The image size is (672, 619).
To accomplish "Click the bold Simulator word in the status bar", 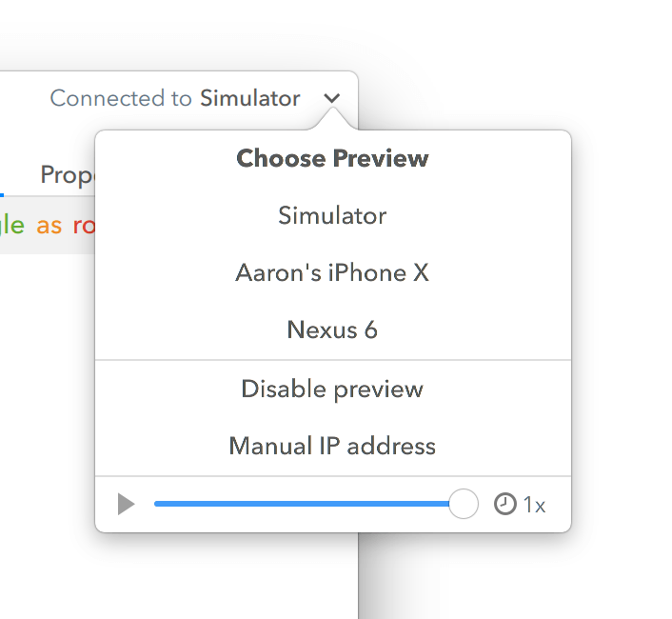I will [249, 98].
